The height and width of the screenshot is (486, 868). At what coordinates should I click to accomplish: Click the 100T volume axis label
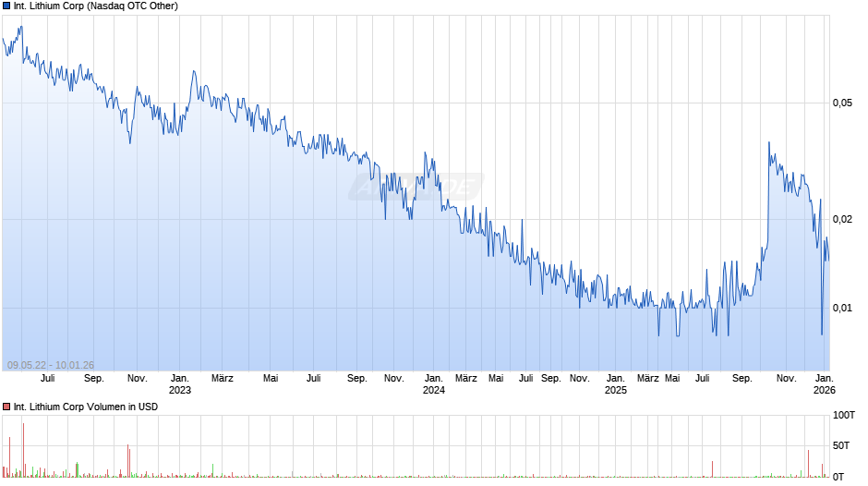844,416
